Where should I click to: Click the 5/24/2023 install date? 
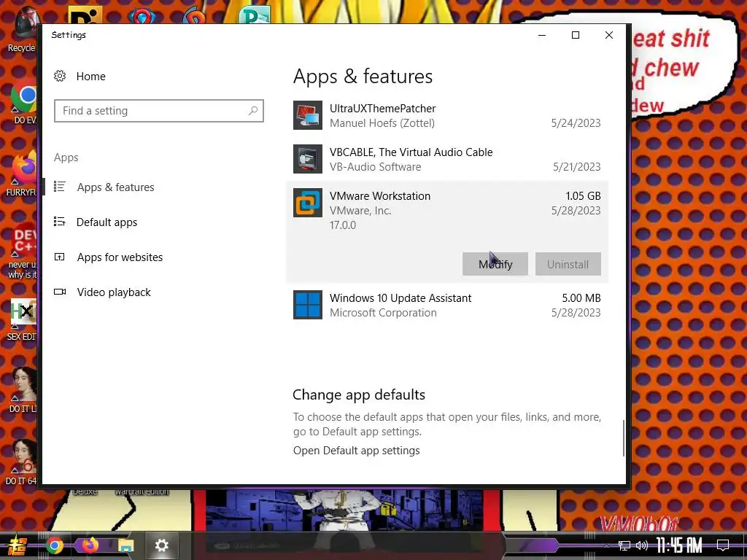[x=576, y=123]
